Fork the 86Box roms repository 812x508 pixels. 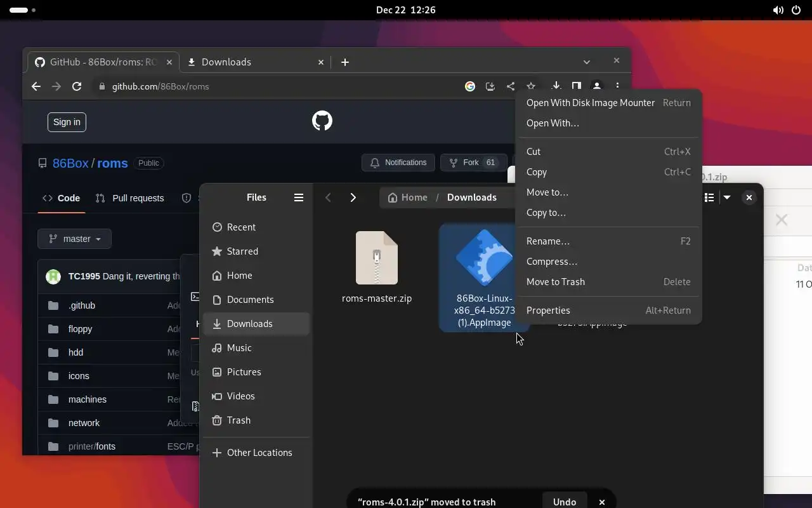(473, 163)
